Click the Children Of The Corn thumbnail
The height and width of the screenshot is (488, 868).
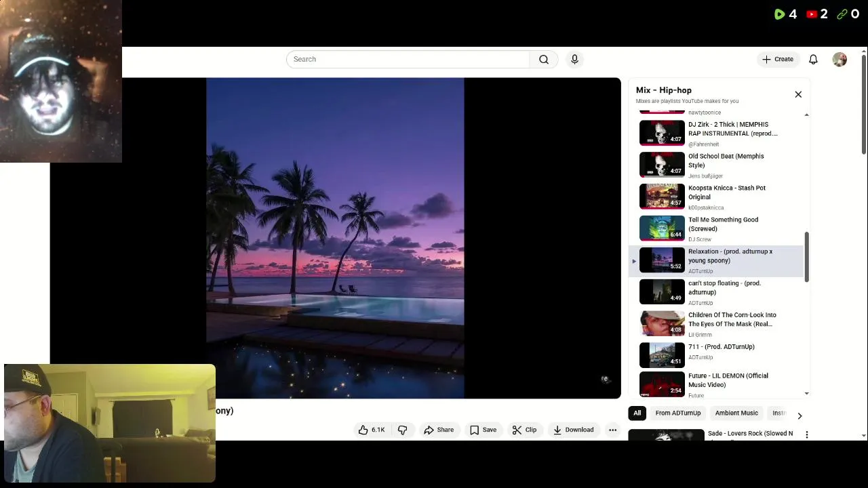(662, 323)
